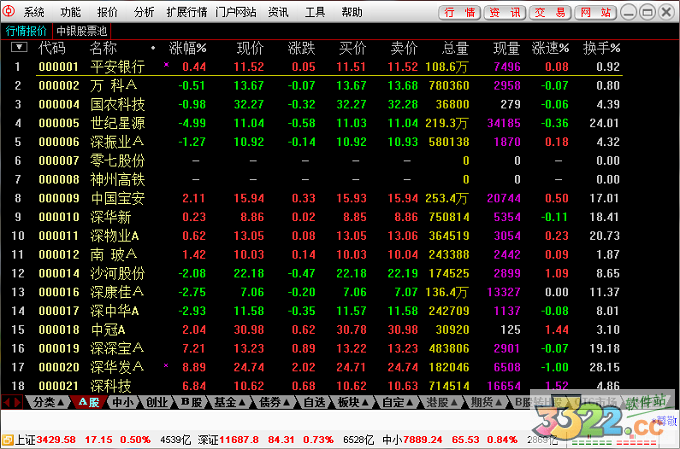Open the 工具 menu

click(x=315, y=12)
